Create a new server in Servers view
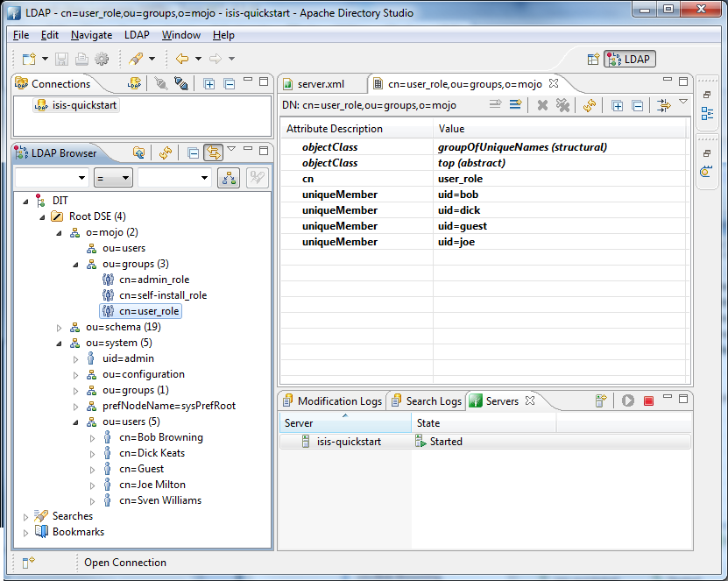 [x=603, y=400]
